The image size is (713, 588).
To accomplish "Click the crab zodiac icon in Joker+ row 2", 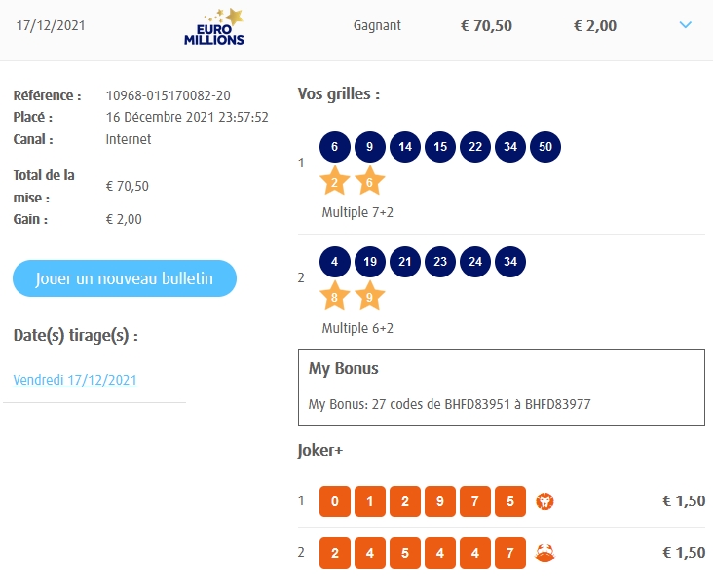I will 544,553.
